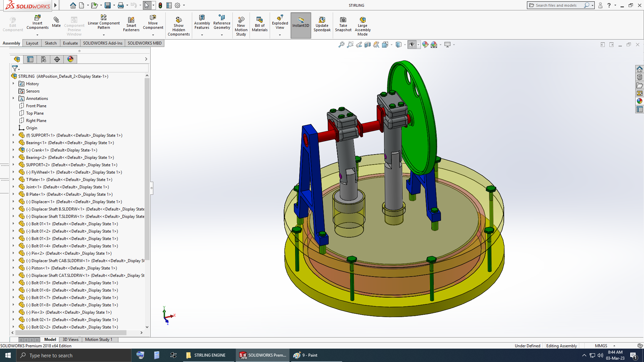Click the Update Speedpak icon

322,20
